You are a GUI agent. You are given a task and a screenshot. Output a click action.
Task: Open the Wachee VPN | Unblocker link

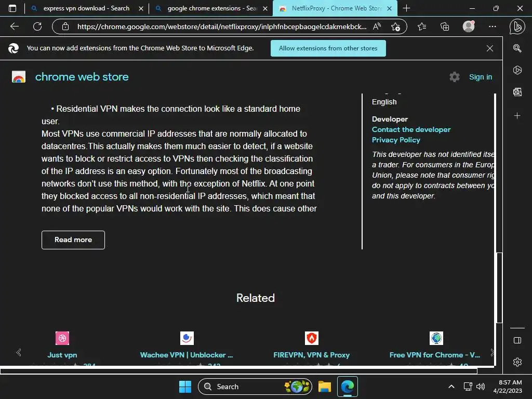point(187,355)
